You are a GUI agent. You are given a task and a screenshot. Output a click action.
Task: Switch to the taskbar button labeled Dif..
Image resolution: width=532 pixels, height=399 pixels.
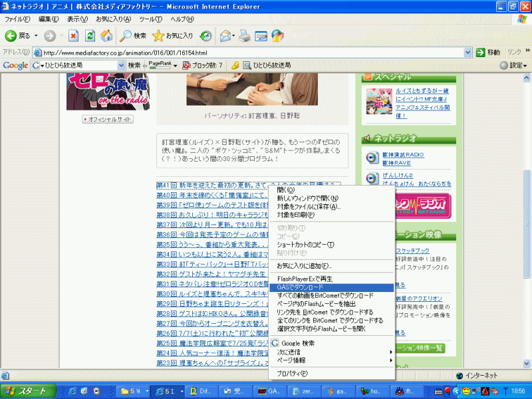(x=201, y=391)
